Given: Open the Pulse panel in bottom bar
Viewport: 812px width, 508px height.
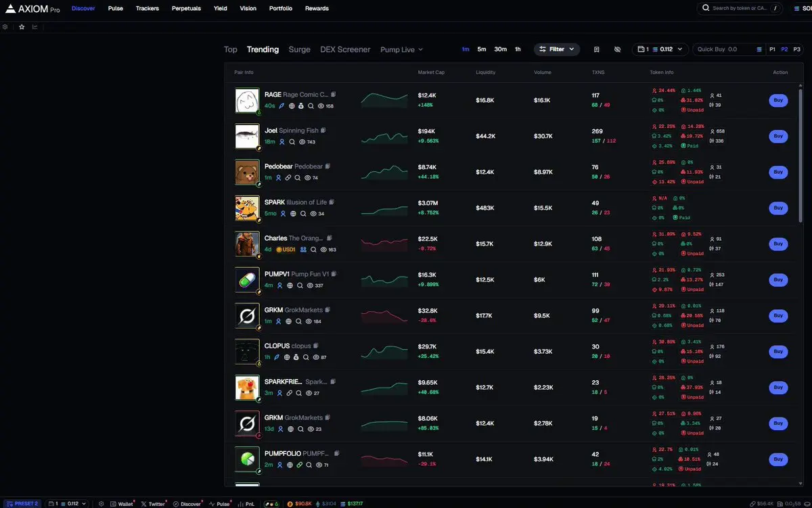Looking at the screenshot, I should (x=221, y=504).
